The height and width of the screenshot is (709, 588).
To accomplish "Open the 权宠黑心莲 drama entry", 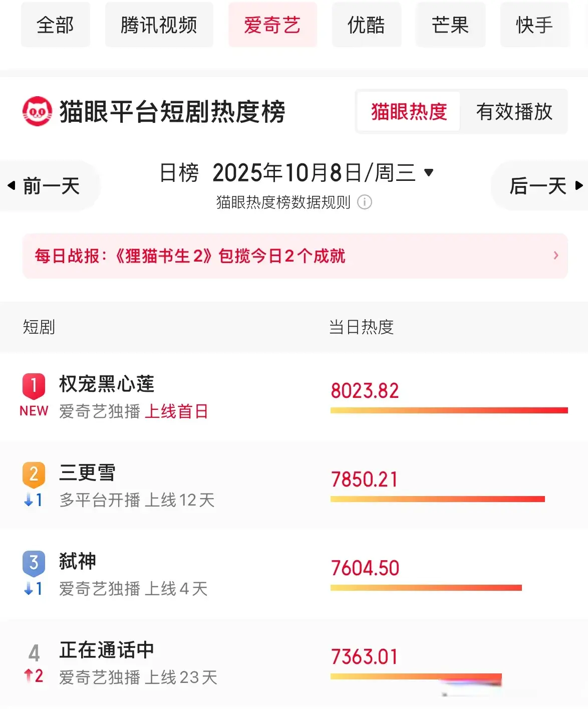I will [x=107, y=384].
